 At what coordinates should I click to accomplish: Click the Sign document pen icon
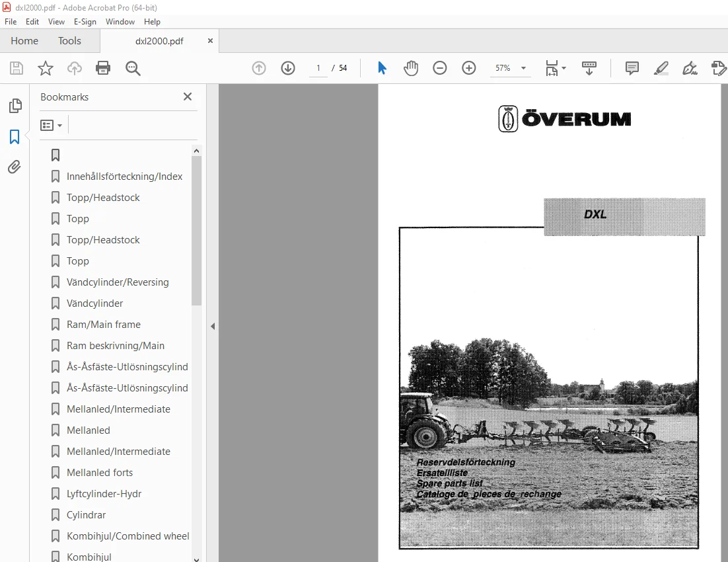(x=690, y=68)
